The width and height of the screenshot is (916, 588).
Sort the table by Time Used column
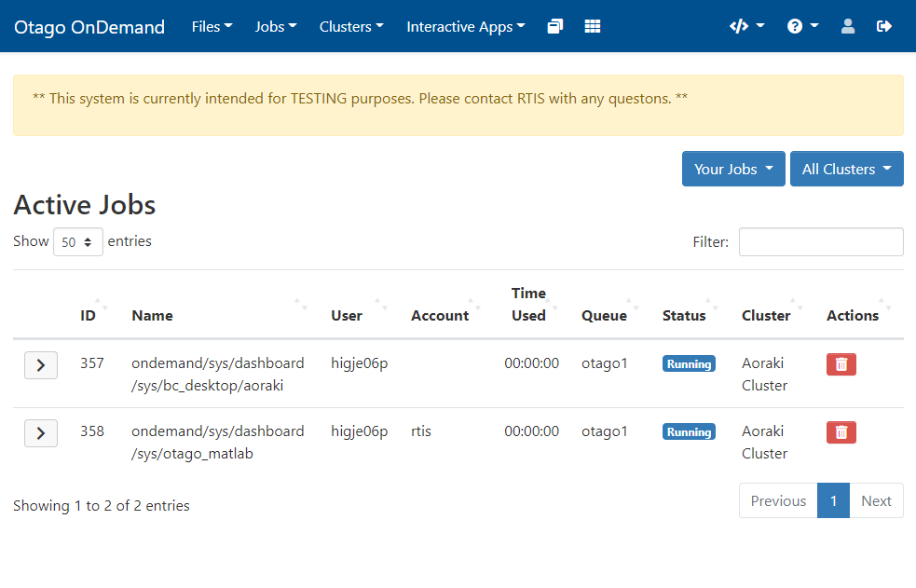coord(528,304)
